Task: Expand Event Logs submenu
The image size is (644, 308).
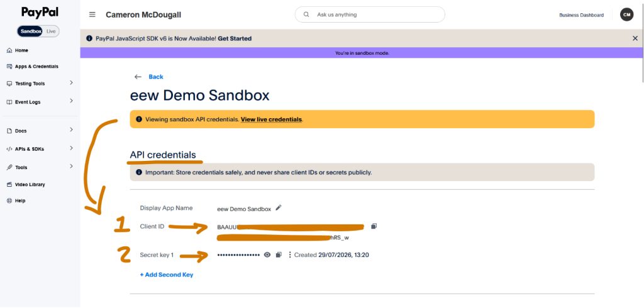Action: point(40,102)
